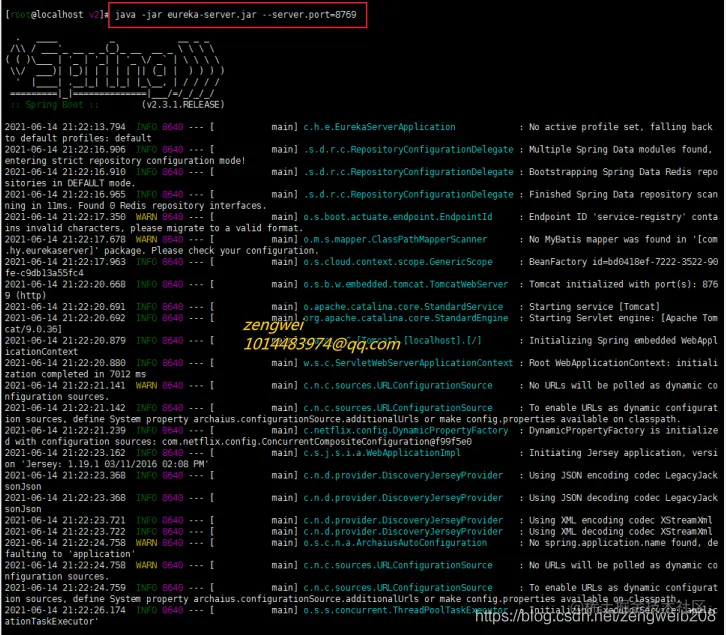Click WARN level at 21:22:17.350

pos(146,217)
